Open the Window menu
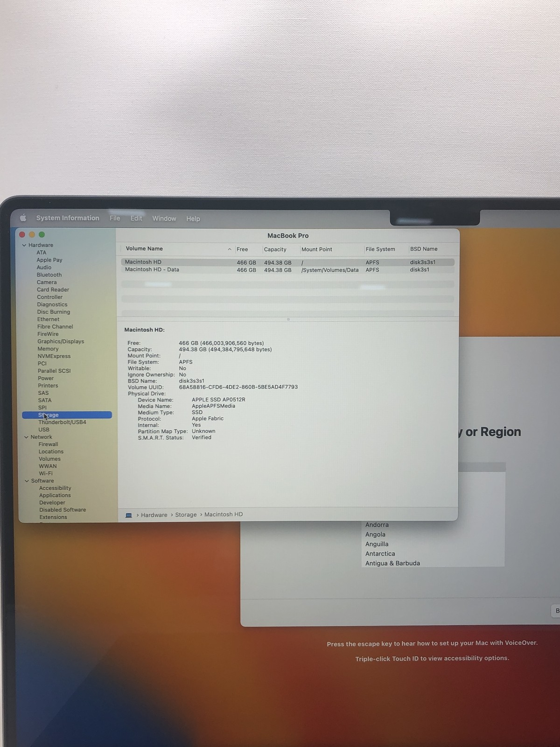 pyautogui.click(x=164, y=218)
